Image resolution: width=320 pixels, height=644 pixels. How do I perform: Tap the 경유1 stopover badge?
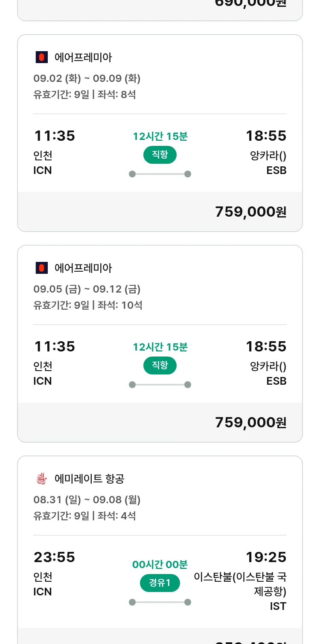coord(160,583)
